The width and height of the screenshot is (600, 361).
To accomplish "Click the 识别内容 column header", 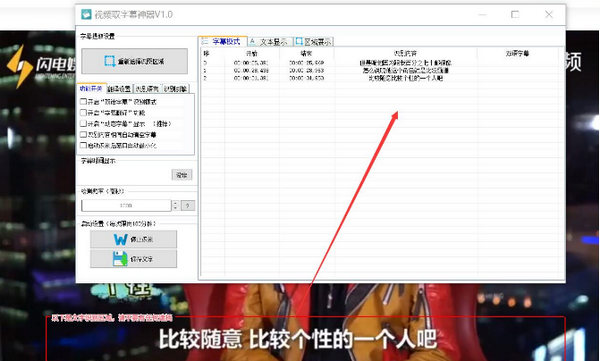I will [405, 54].
